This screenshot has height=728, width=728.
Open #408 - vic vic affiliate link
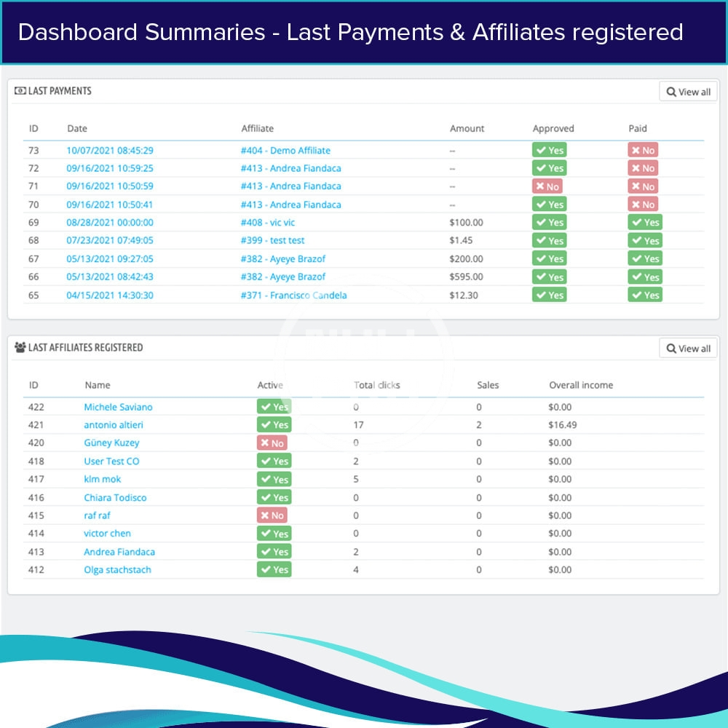pos(268,223)
